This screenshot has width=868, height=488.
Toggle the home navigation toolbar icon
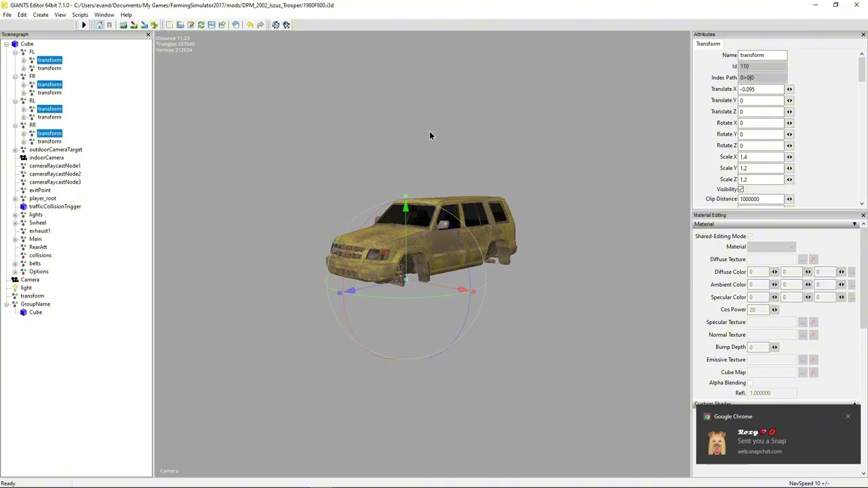99,25
